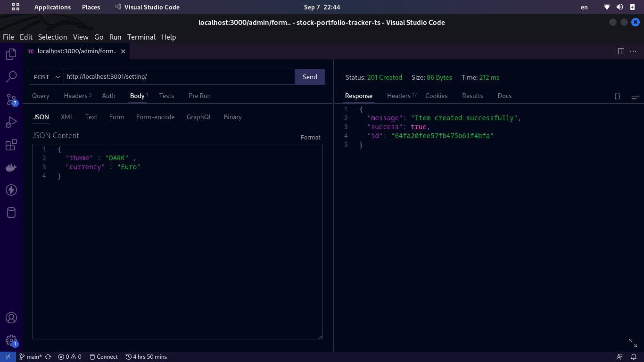This screenshot has height=362, width=644.
Task: Click Connect in the status bar
Action: (104, 357)
